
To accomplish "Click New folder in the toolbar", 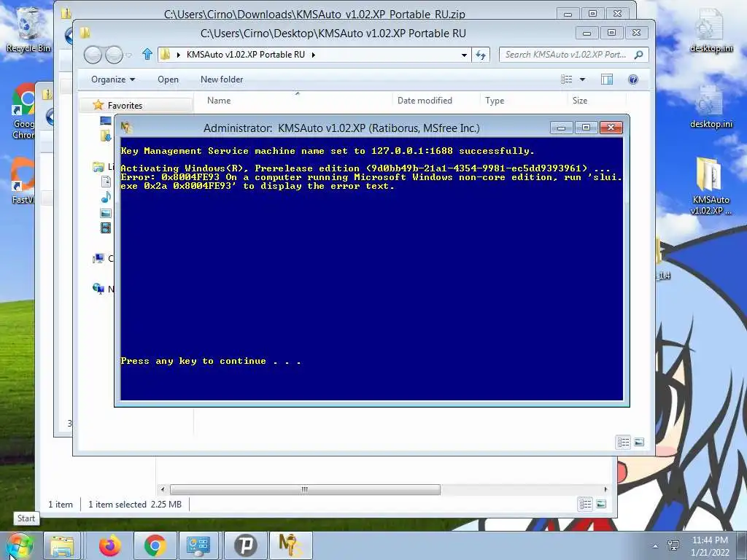I will tap(222, 79).
